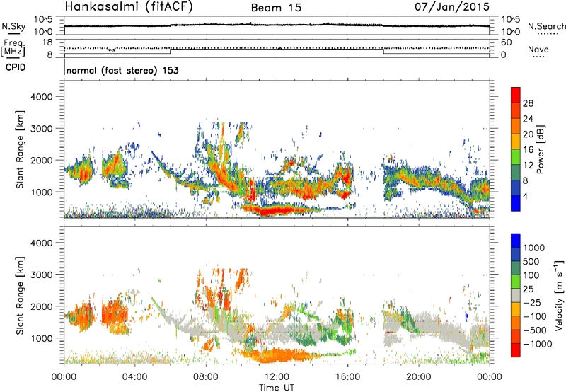Click the 'Nave' legend label

click(538, 50)
